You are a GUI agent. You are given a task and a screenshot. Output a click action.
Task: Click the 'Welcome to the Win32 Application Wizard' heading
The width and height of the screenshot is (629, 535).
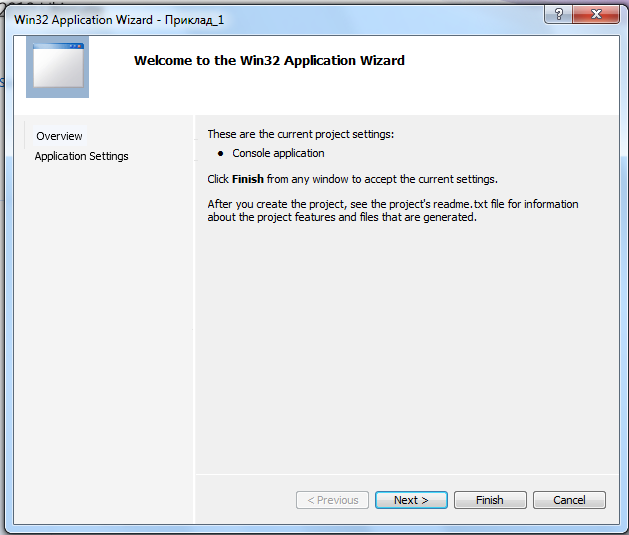(x=269, y=61)
